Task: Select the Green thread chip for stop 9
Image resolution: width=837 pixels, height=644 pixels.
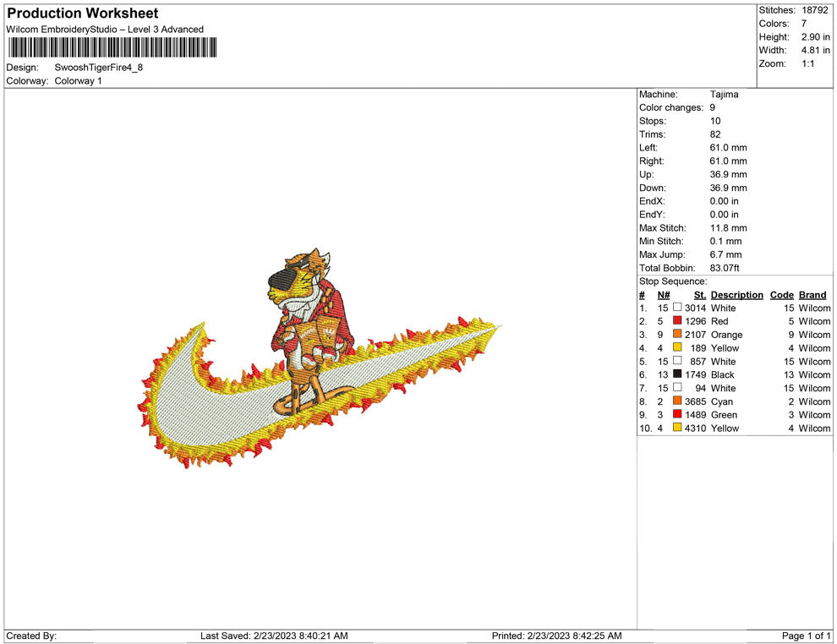Action: click(676, 415)
